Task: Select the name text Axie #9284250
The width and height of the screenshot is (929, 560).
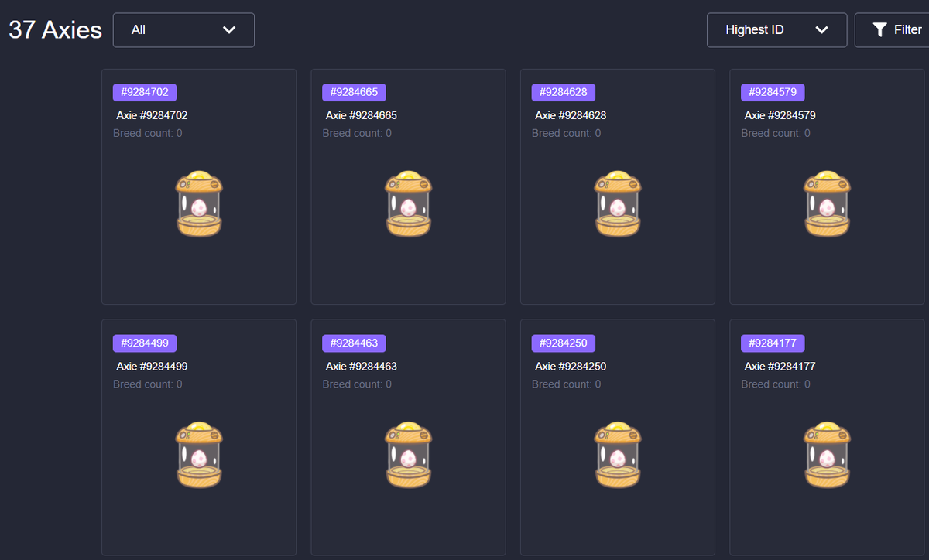Action: click(x=571, y=366)
